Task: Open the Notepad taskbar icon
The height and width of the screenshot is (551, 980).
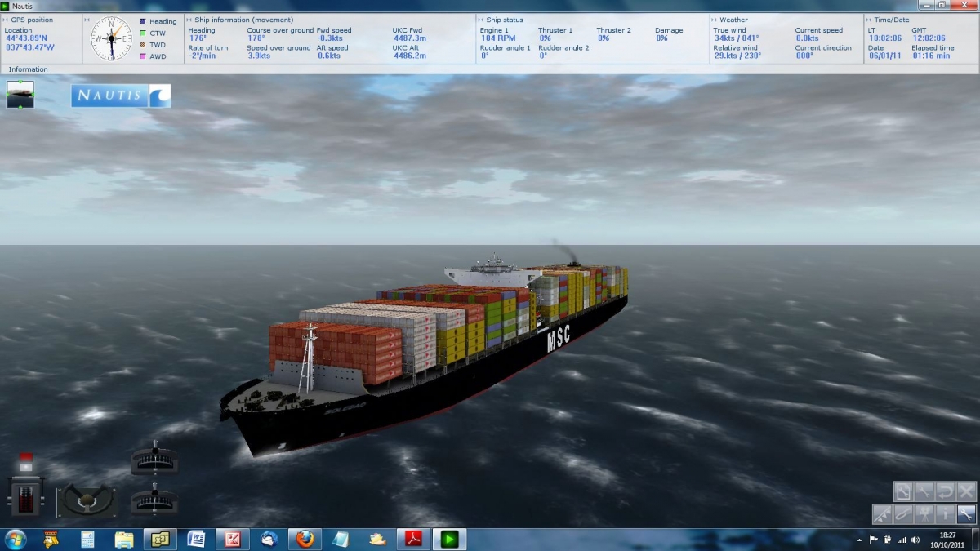Action: coord(341,540)
